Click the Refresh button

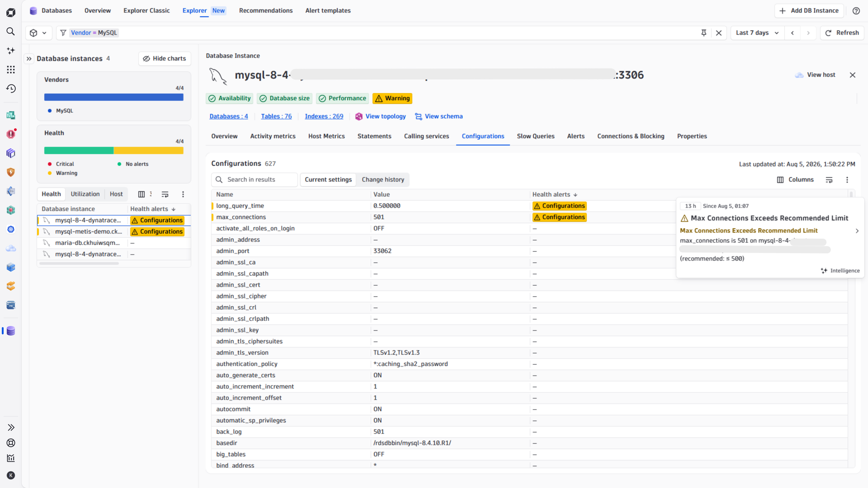point(842,33)
